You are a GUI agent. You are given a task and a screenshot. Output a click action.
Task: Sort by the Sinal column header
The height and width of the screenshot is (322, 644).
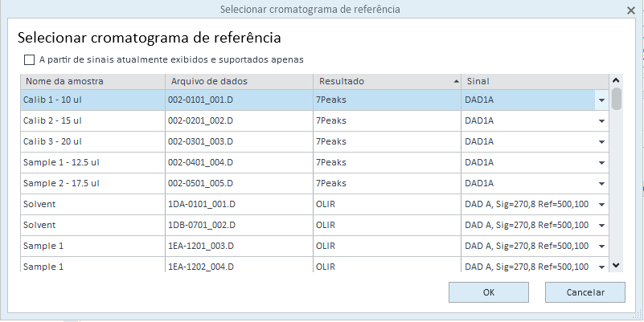(535, 82)
